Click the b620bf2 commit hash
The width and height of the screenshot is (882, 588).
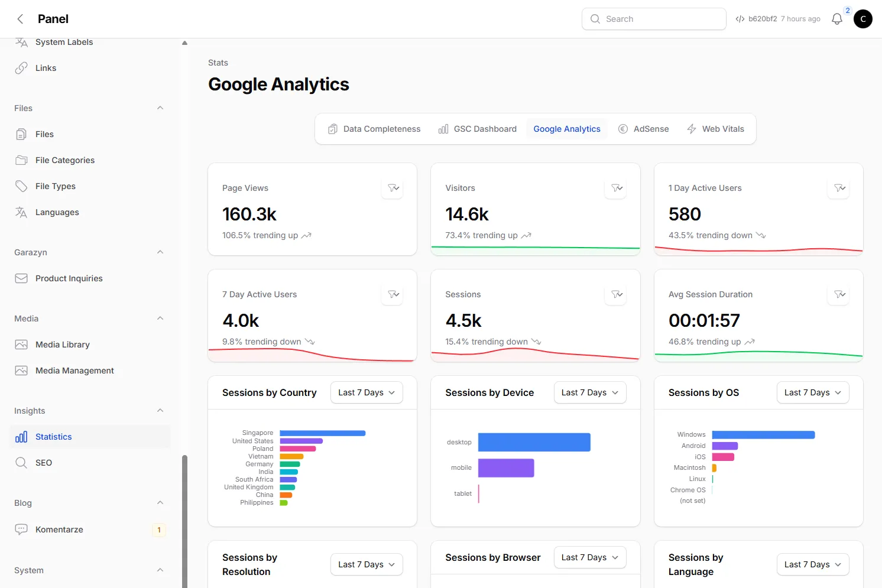[x=763, y=19]
